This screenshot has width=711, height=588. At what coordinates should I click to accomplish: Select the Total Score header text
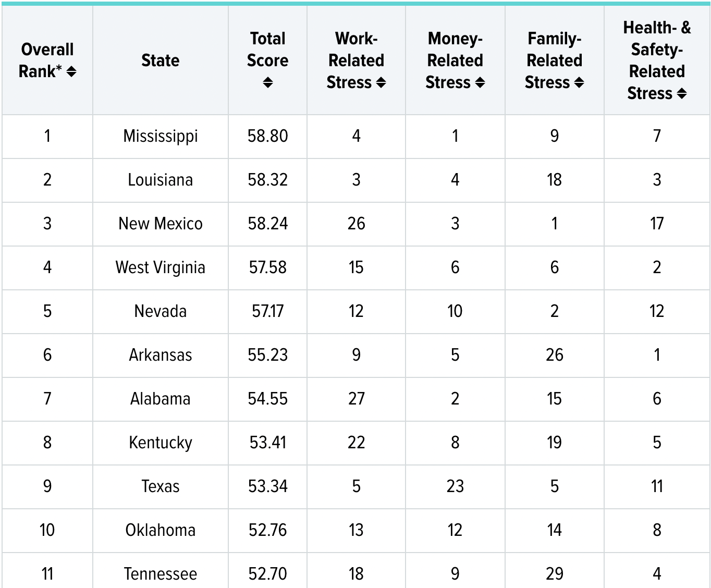click(267, 50)
